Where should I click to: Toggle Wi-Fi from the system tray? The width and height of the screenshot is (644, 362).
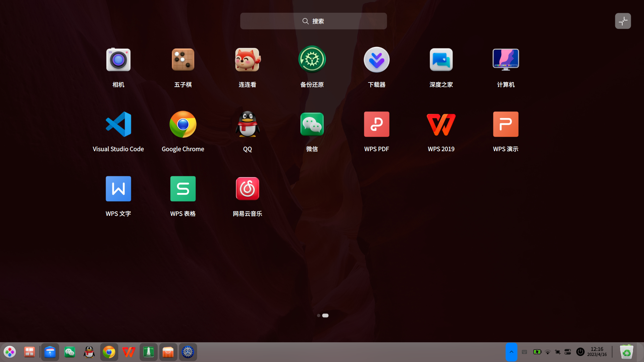click(547, 352)
